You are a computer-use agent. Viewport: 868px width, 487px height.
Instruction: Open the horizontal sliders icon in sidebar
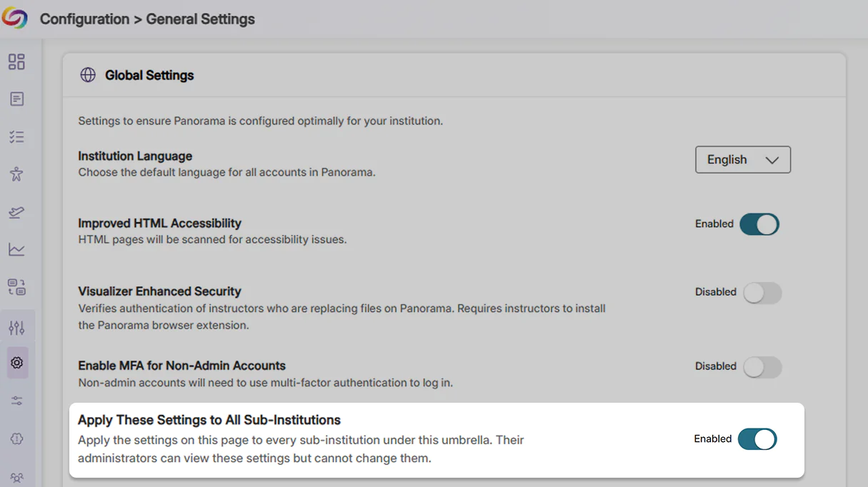17,401
